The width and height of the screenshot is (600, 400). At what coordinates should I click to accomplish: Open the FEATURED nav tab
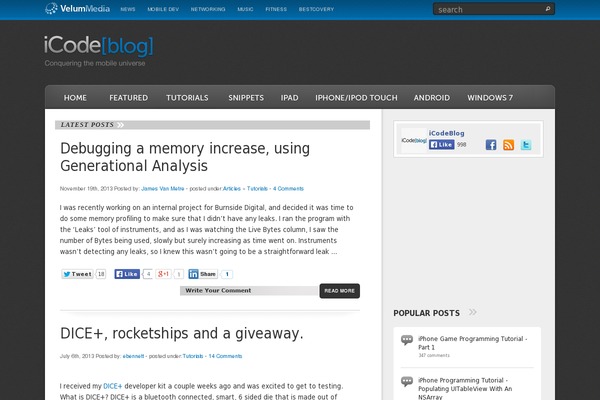click(129, 98)
